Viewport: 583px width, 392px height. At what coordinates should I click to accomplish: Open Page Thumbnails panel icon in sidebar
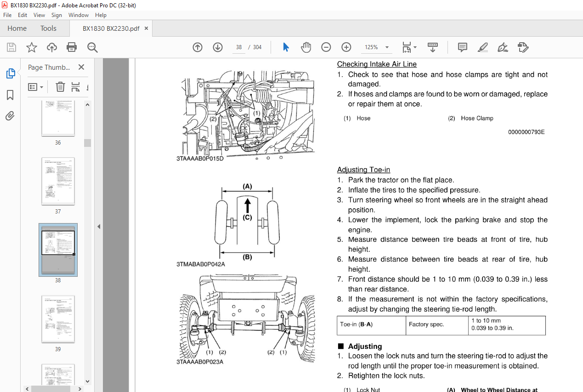tap(10, 73)
